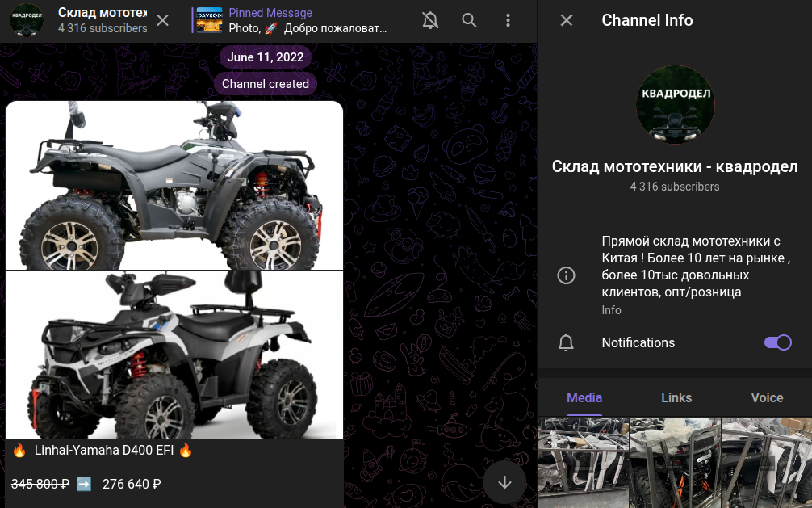The image size is (812, 508).
Task: Switch to the Media tab
Action: [x=584, y=397]
